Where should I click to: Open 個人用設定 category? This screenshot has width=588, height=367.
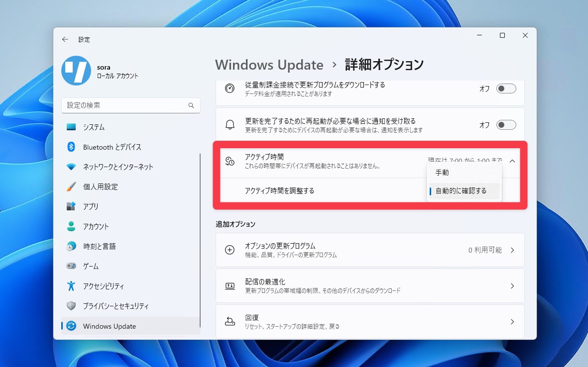tap(130, 186)
